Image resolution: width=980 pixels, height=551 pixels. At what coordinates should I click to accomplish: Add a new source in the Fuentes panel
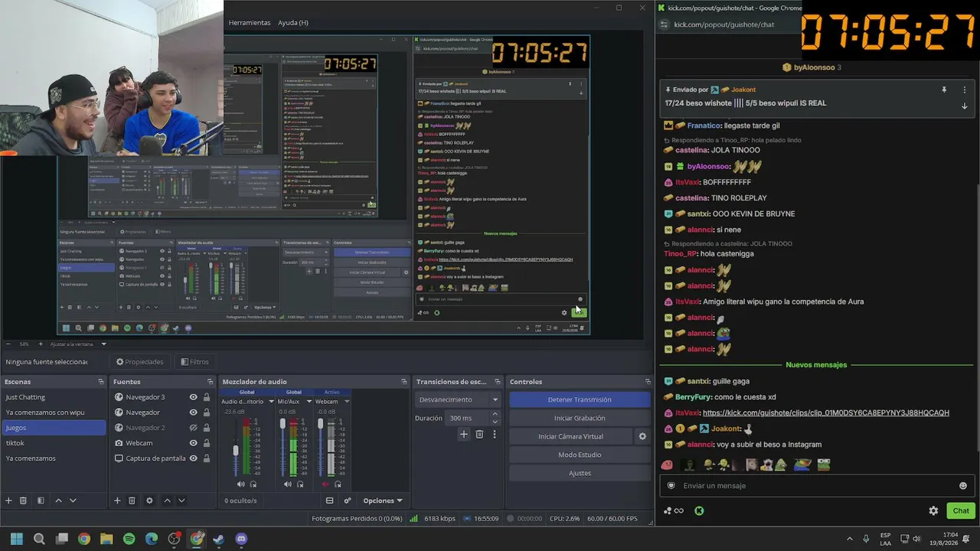click(117, 500)
